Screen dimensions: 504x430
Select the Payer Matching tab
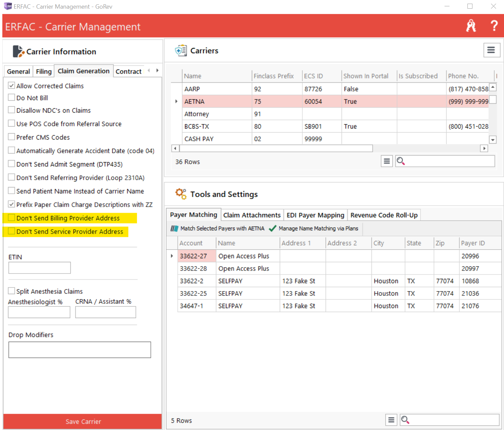tap(194, 215)
